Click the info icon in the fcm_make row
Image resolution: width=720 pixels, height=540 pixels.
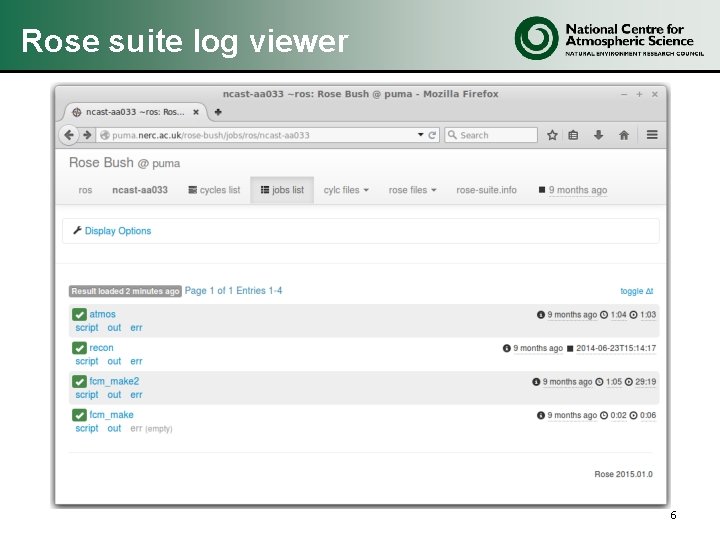540,415
